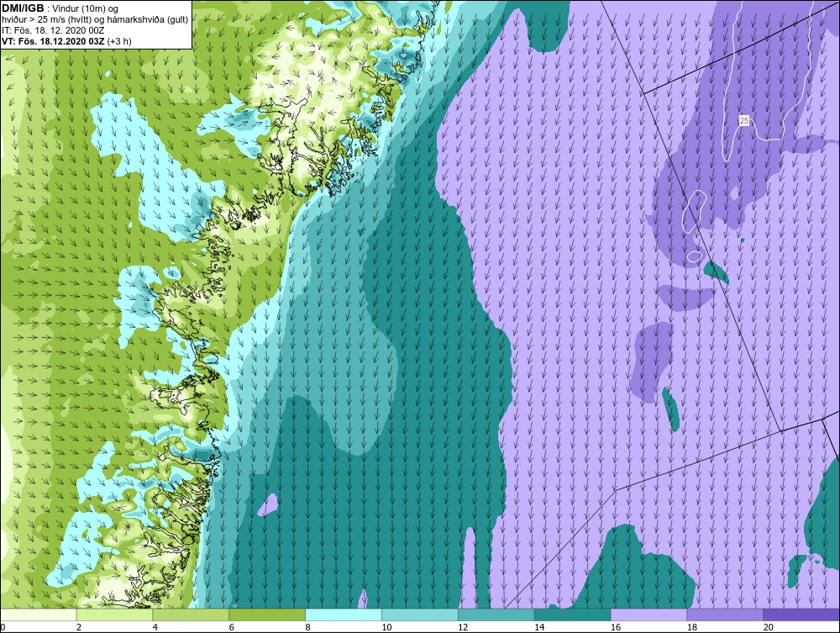This screenshot has height=633, width=840.
Task: Click the 8–10 m/s light cyan legend swatch
Action: (x=344, y=615)
